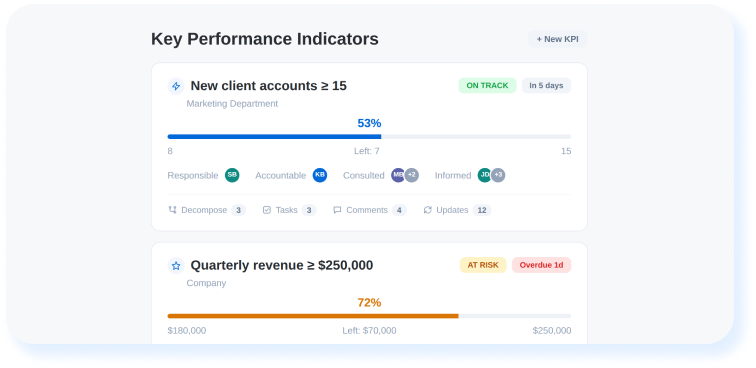
Task: Click the lightning bolt icon beside New client accounts
Action: [176, 86]
